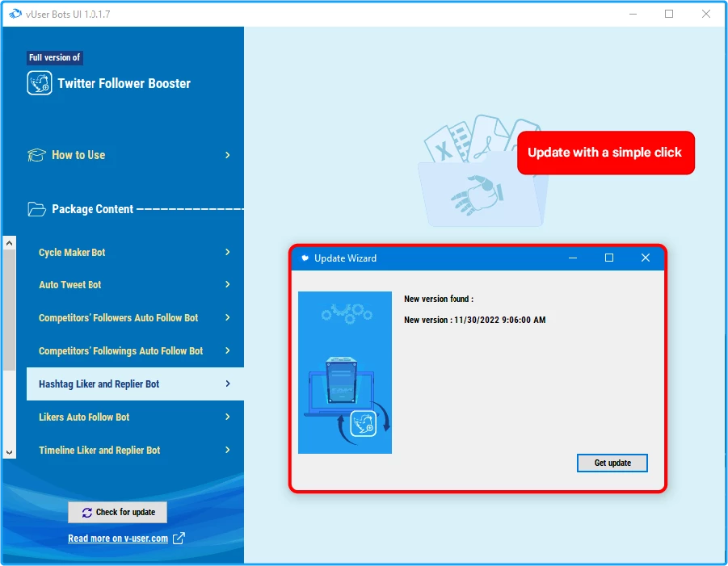728x566 pixels.
Task: Select Likers Auto Follow Bot
Action: 135,417
